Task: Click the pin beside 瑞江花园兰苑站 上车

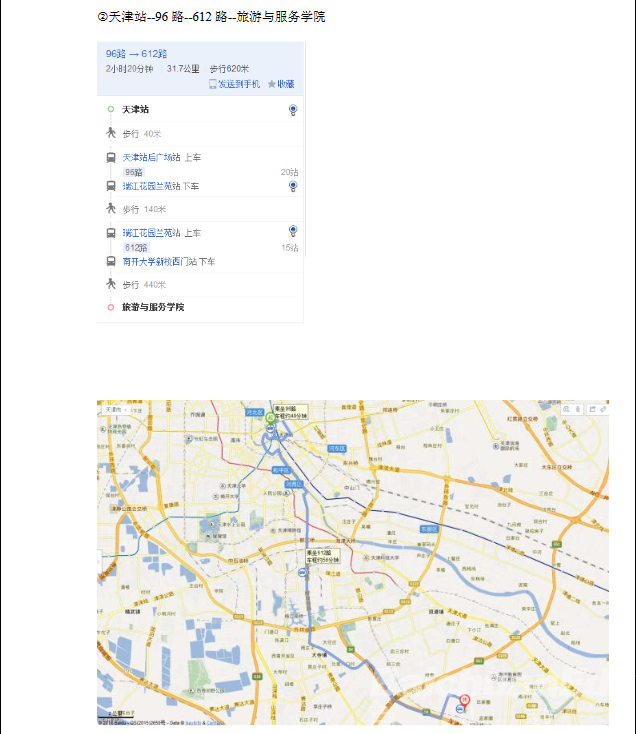Action: click(292, 231)
